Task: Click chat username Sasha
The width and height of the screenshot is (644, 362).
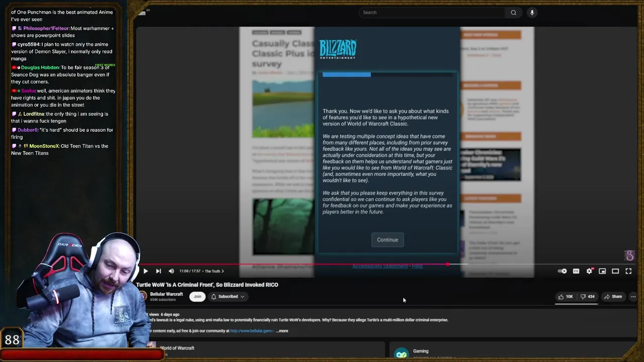Action: 28,90
